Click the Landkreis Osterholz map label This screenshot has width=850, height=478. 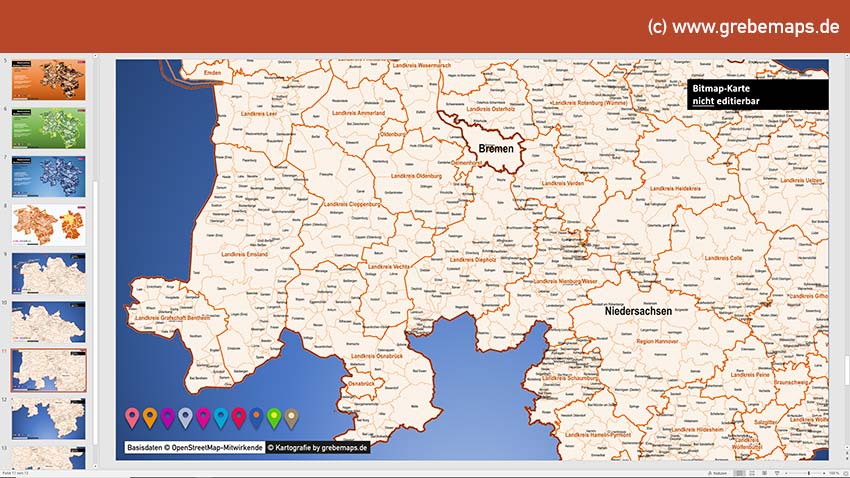[491, 109]
